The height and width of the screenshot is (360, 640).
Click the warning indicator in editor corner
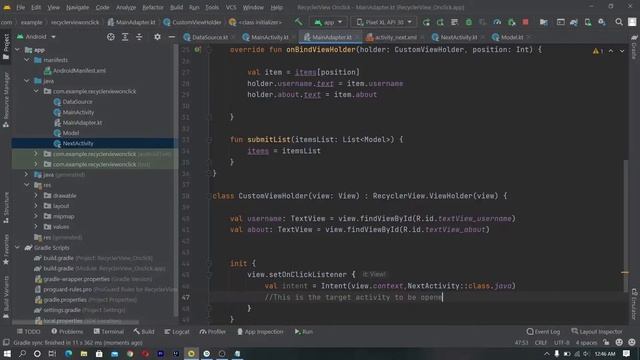click(598, 51)
